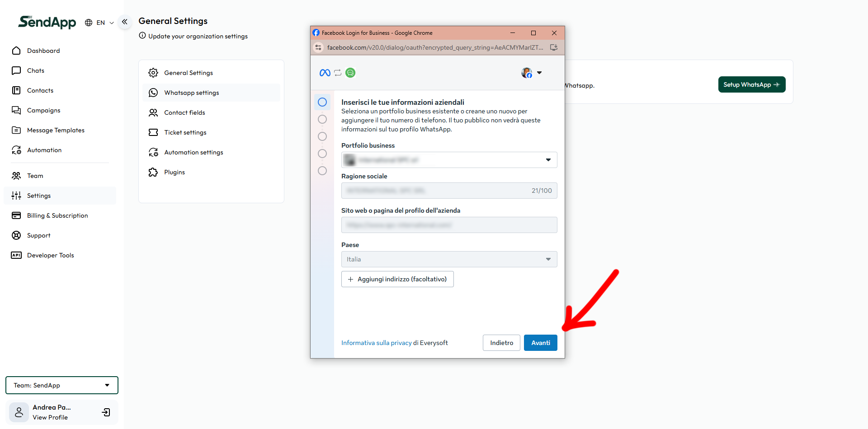Open Chats from the sidebar
This screenshot has width=868, height=429.
point(36,70)
